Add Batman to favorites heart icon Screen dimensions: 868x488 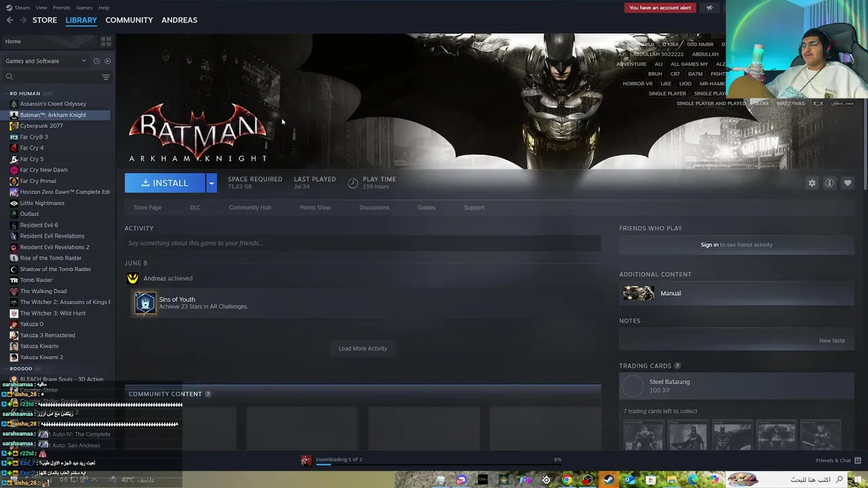pyautogui.click(x=848, y=183)
